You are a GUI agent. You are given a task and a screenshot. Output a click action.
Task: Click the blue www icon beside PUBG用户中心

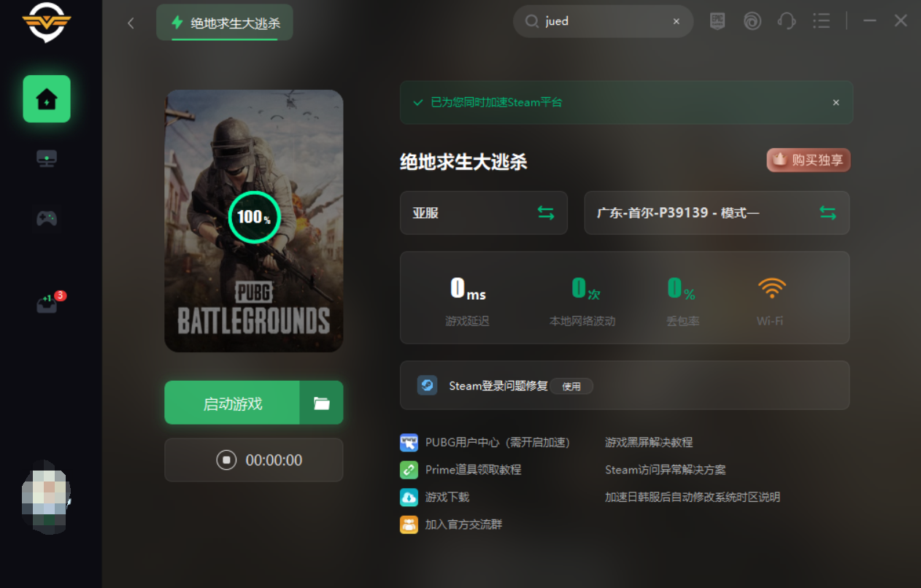click(x=409, y=442)
